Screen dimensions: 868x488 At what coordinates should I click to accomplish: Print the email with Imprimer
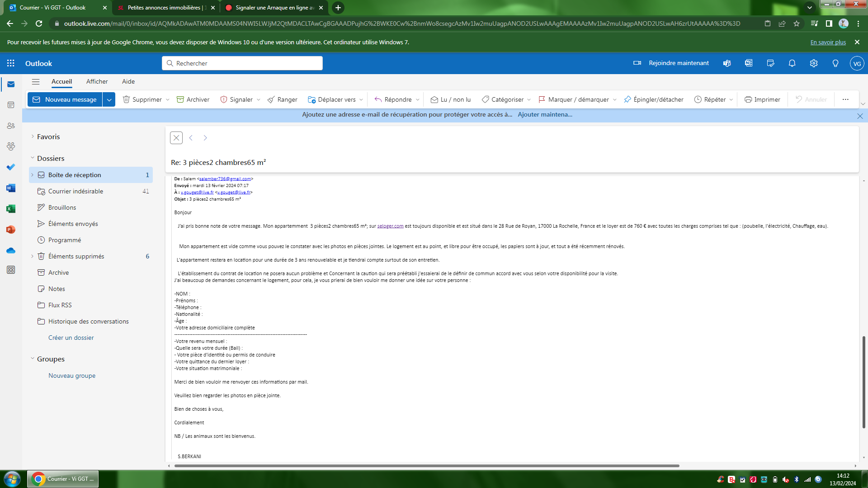click(762, 99)
